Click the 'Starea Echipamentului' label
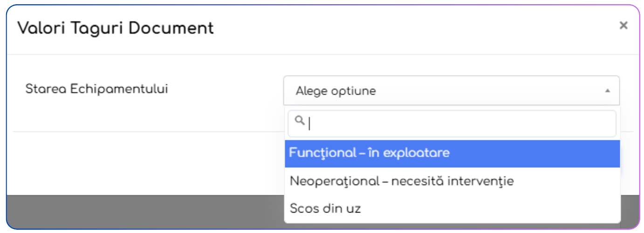This screenshot has width=644, height=233. click(x=96, y=89)
